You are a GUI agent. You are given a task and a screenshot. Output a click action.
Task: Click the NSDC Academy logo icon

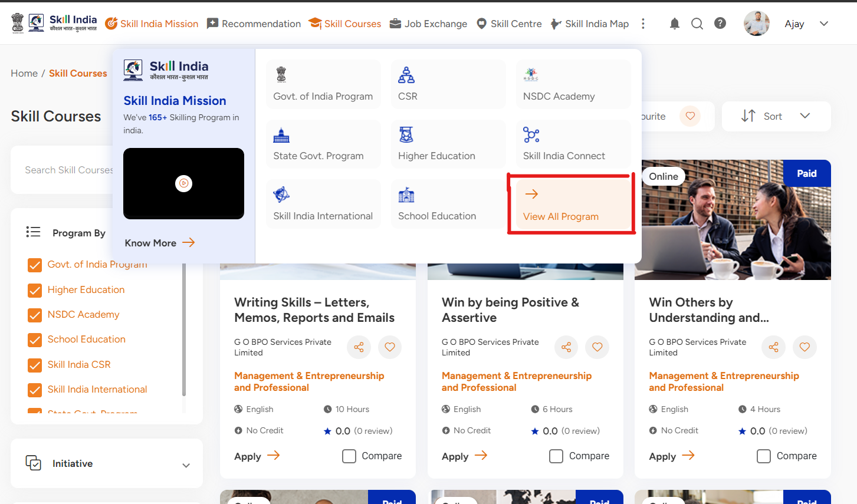(x=531, y=74)
